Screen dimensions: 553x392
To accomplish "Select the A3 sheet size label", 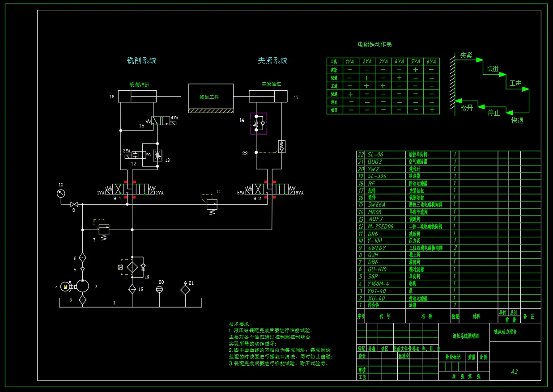I will (x=515, y=371).
